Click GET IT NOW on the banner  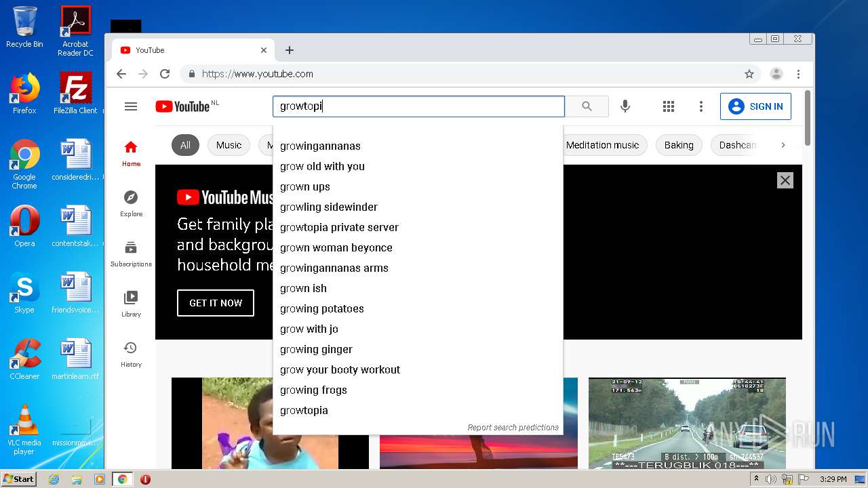[216, 303]
